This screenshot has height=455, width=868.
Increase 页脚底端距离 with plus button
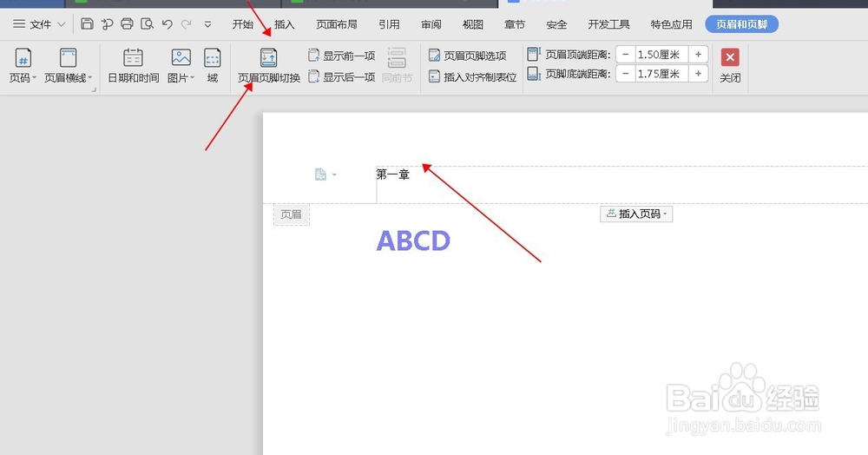tap(698, 74)
